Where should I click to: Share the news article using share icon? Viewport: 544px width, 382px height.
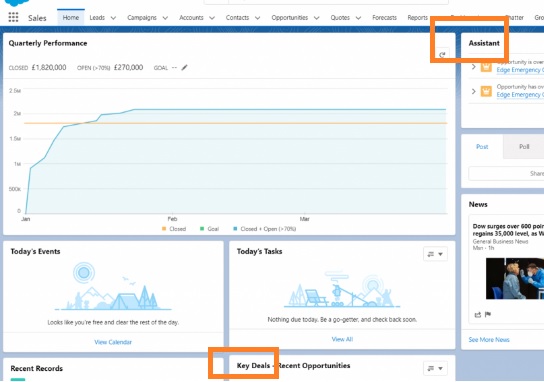point(478,314)
